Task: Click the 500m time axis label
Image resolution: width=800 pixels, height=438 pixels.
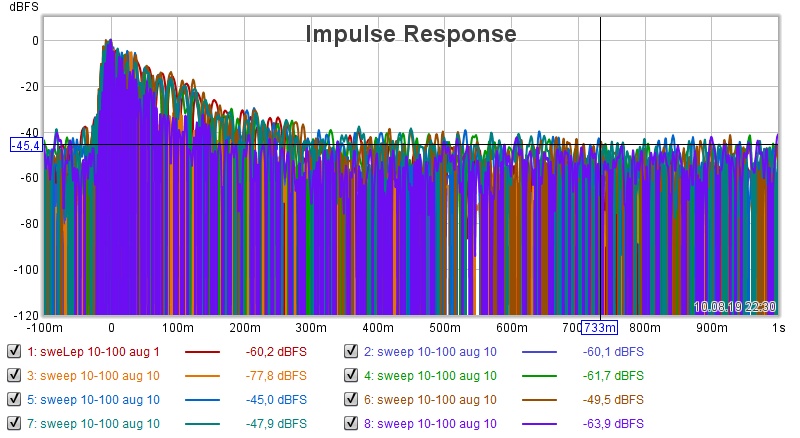Action: point(445,328)
